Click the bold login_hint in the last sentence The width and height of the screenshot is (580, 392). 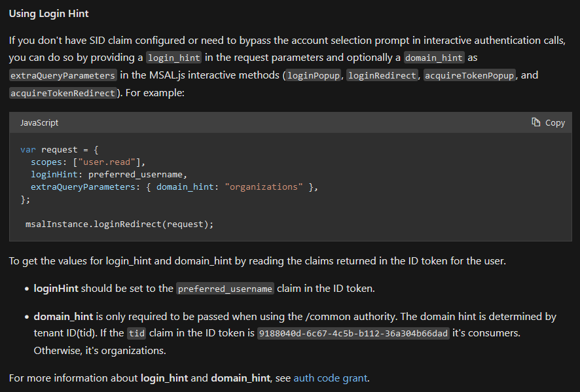[164, 378]
